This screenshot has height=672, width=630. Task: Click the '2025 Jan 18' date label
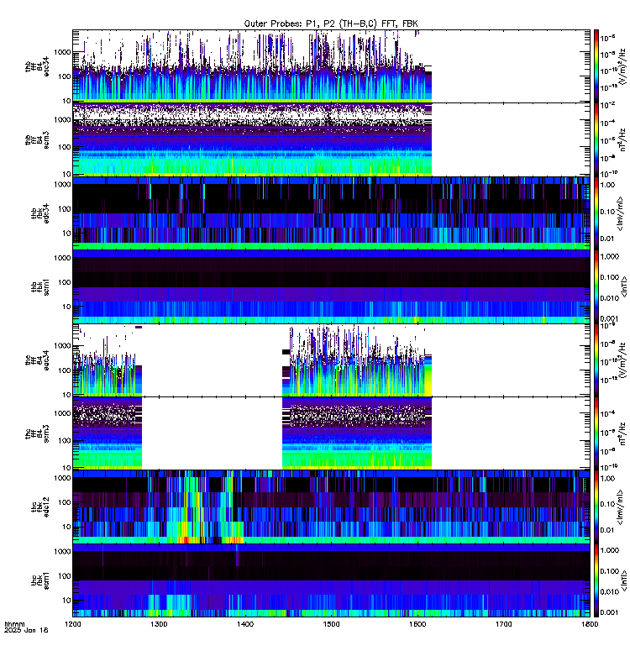pos(26,630)
